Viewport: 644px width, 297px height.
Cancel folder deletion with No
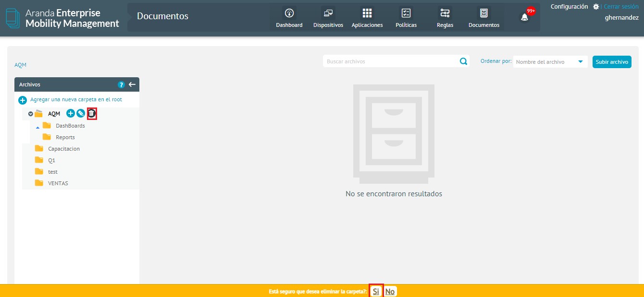(390, 291)
